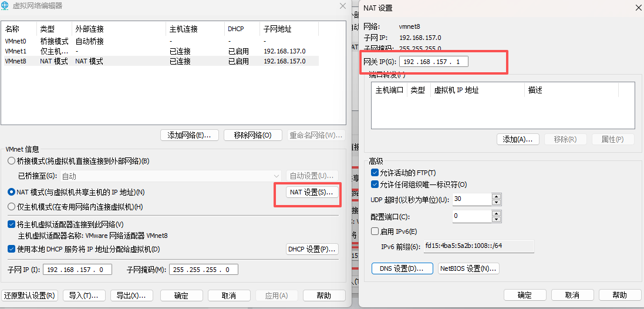Viewport: 644px width, 309px height.
Task: Toggle 使用本地 DHCP 服务 checkbox
Action: [11, 249]
